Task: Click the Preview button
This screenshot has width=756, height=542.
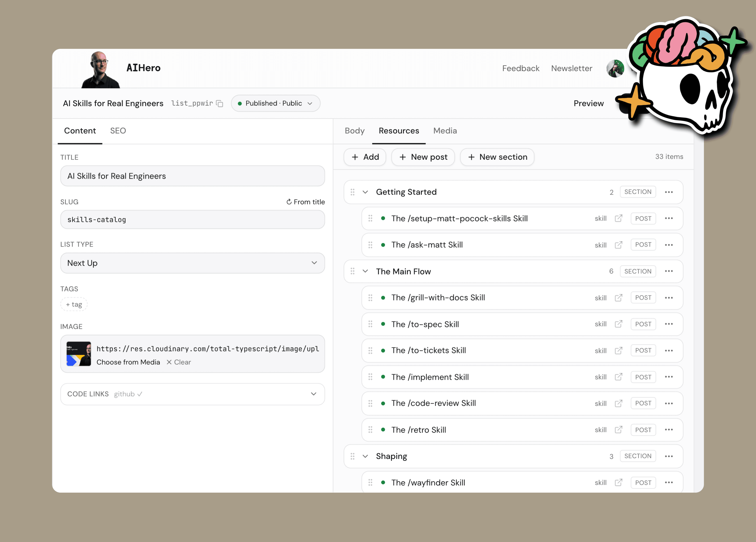Action: point(588,103)
